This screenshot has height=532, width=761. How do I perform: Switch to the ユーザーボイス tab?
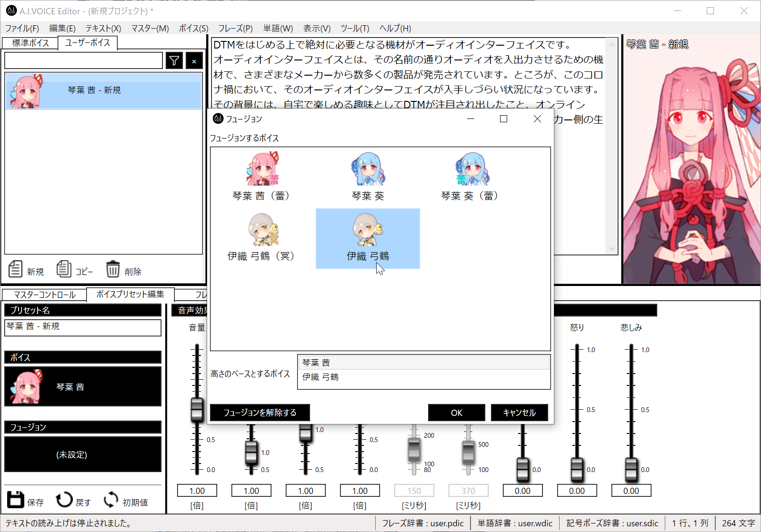tap(88, 42)
